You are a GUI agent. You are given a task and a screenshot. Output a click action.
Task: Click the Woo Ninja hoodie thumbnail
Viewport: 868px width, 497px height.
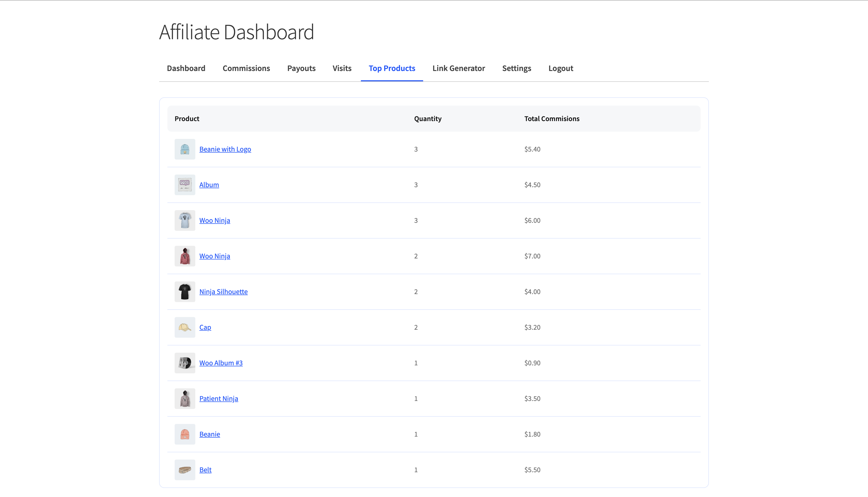(184, 256)
